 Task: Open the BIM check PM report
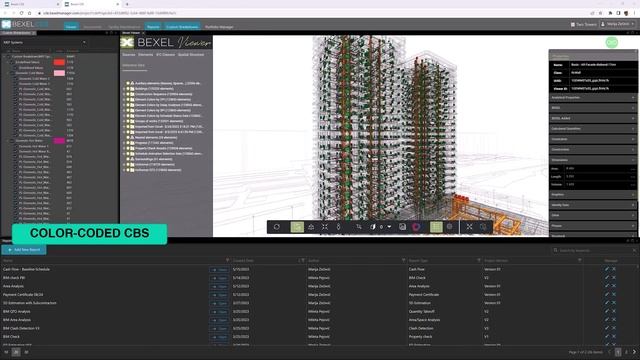pyautogui.click(x=219, y=278)
